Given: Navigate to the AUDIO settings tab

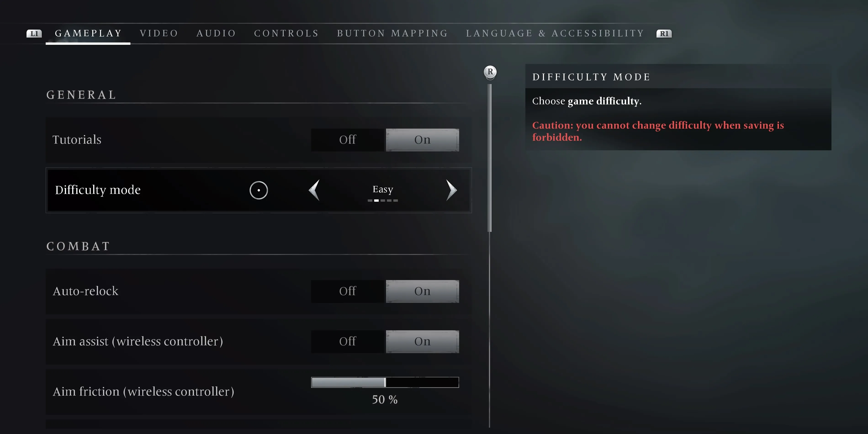Looking at the screenshot, I should click(217, 33).
